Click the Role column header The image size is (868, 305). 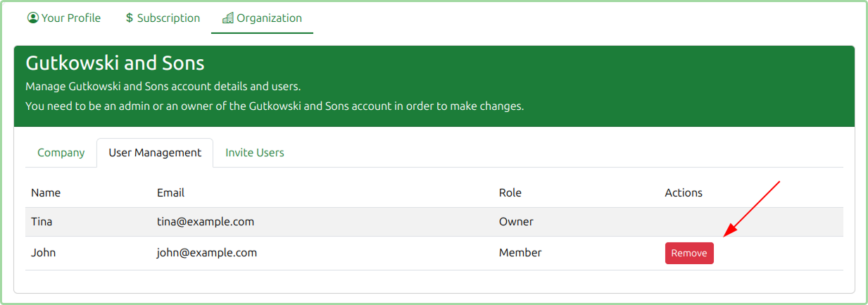[x=510, y=193]
